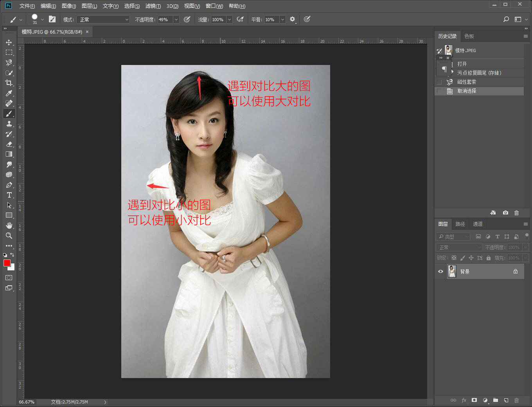Expand the 平滑 smoothing slider arrow
The height and width of the screenshot is (407, 532).
(x=282, y=20)
